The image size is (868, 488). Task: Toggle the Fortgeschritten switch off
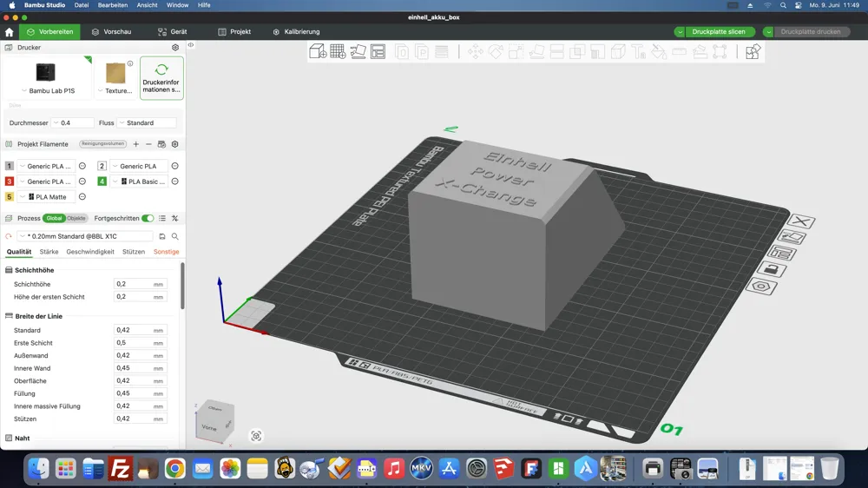click(x=148, y=218)
